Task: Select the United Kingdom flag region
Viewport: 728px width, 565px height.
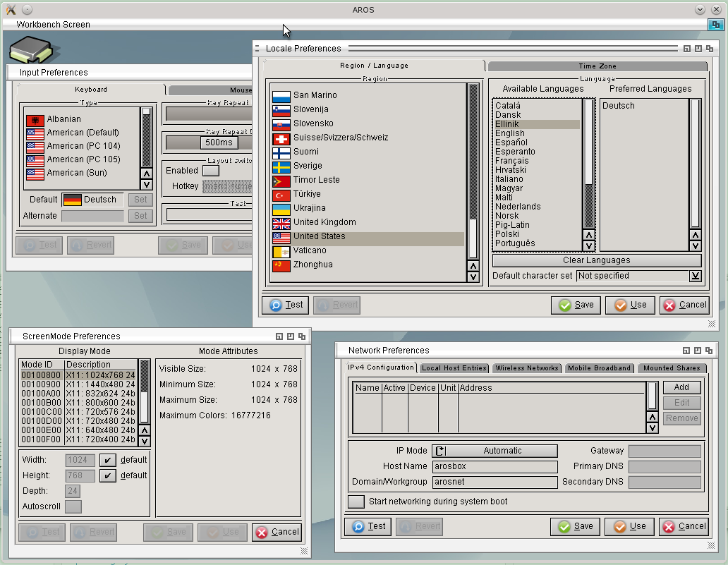Action: pos(281,222)
